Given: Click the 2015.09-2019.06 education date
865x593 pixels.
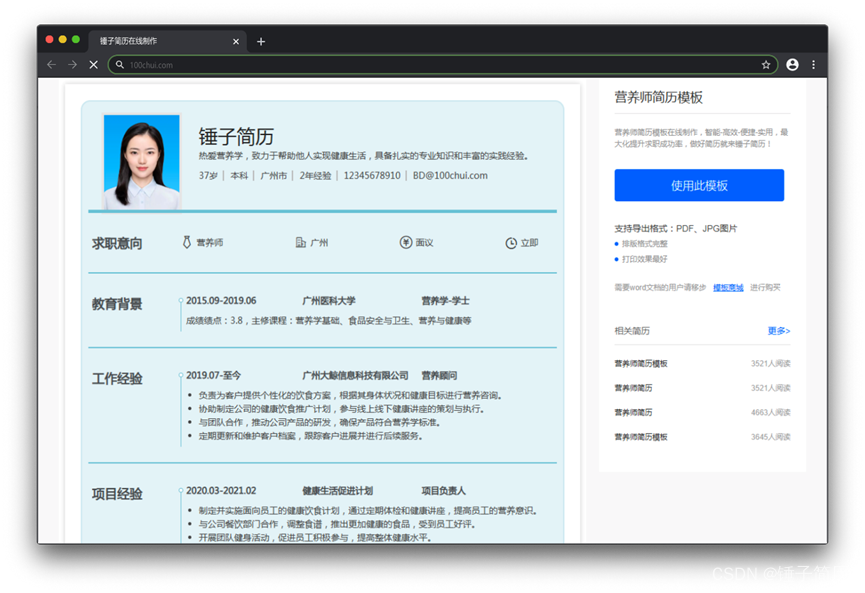Looking at the screenshot, I should 221,301.
